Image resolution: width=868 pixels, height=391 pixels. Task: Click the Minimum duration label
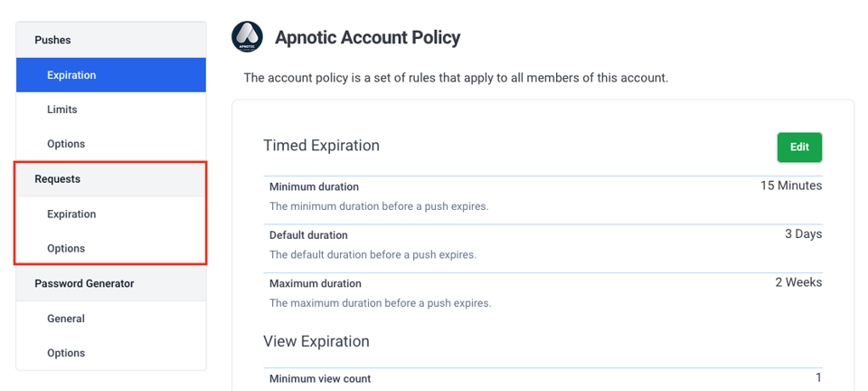314,187
